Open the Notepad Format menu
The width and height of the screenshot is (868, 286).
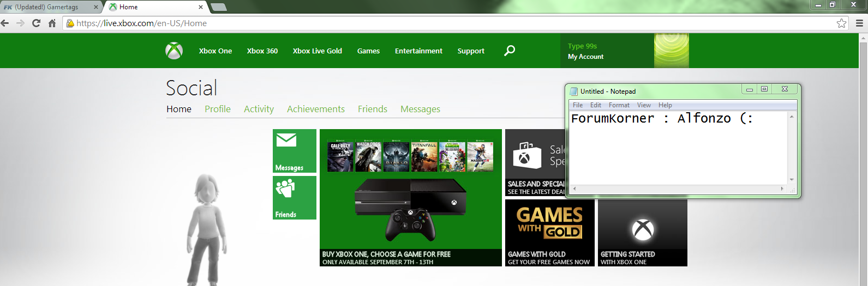[x=619, y=105]
